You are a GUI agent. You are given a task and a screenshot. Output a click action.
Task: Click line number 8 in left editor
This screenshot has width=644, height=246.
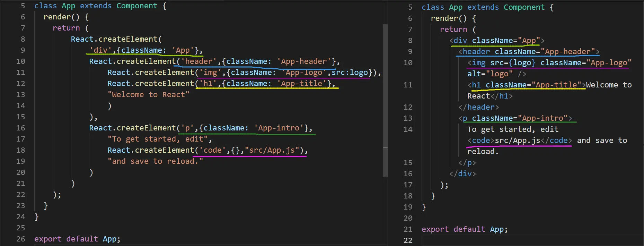click(23, 39)
